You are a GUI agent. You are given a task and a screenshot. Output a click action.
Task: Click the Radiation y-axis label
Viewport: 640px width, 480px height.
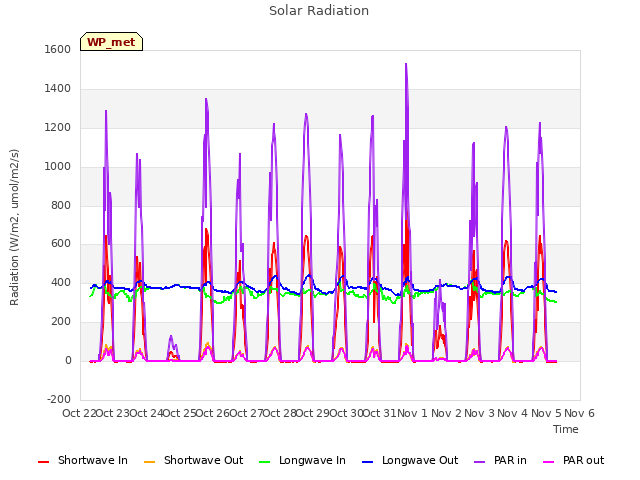[x=14, y=227]
